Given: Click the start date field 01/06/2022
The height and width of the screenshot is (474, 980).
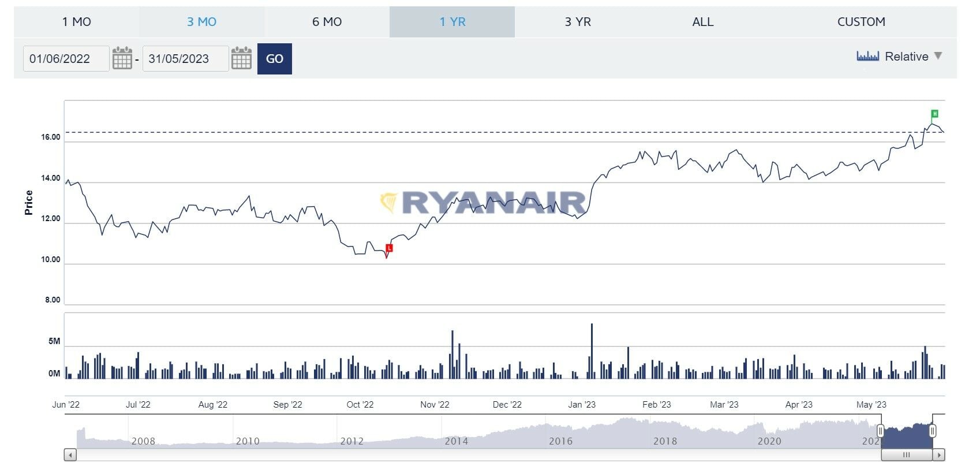Looking at the screenshot, I should 66,59.
